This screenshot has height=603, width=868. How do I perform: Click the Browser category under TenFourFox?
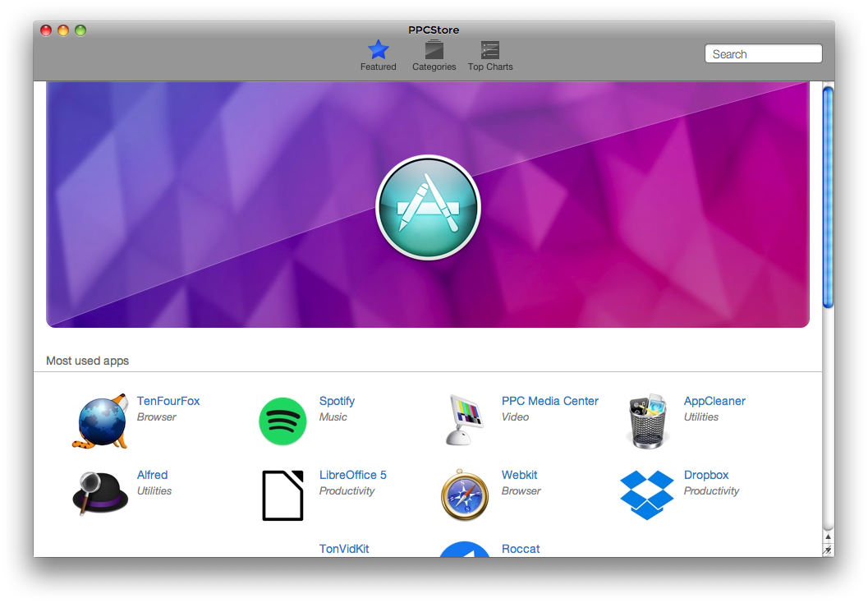point(156,417)
